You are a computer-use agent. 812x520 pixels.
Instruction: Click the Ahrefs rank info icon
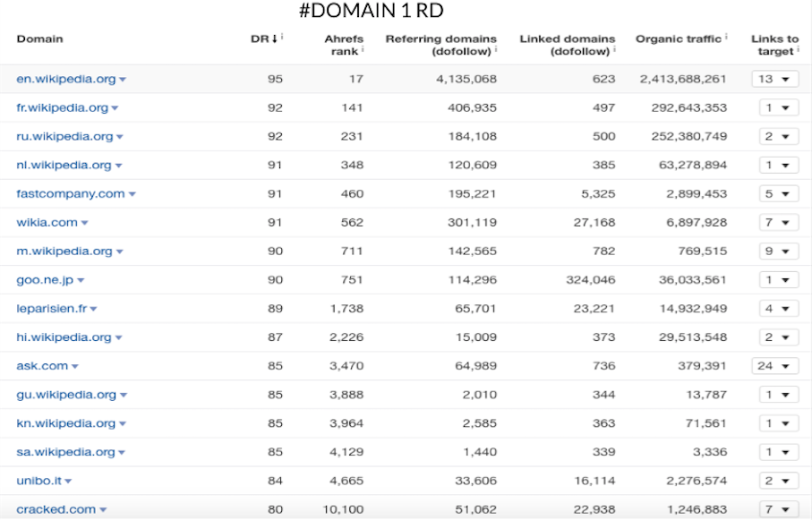click(x=363, y=50)
